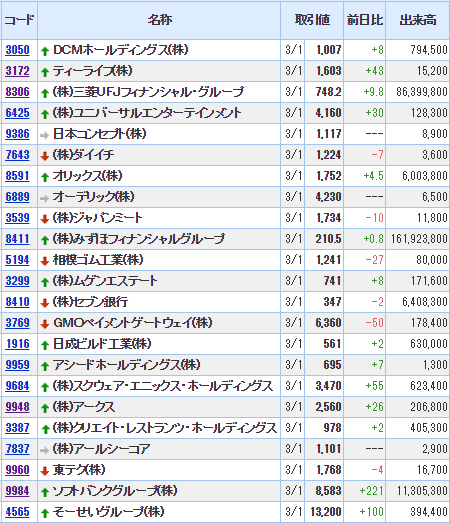Select change value -50
Image resolution: width=450 pixels, height=523 pixels.
374,323
